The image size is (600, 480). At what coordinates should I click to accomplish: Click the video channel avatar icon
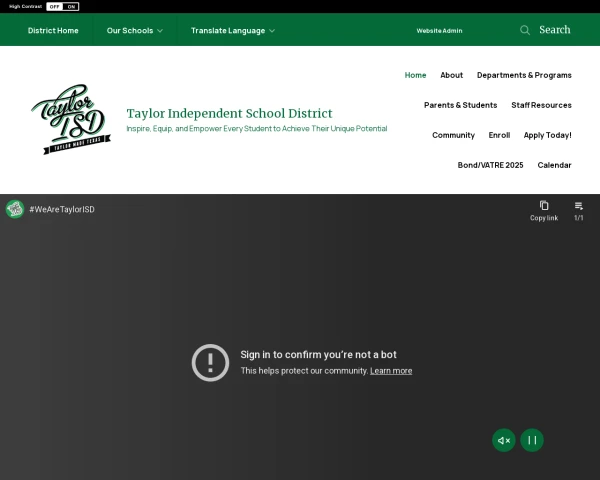tap(15, 209)
